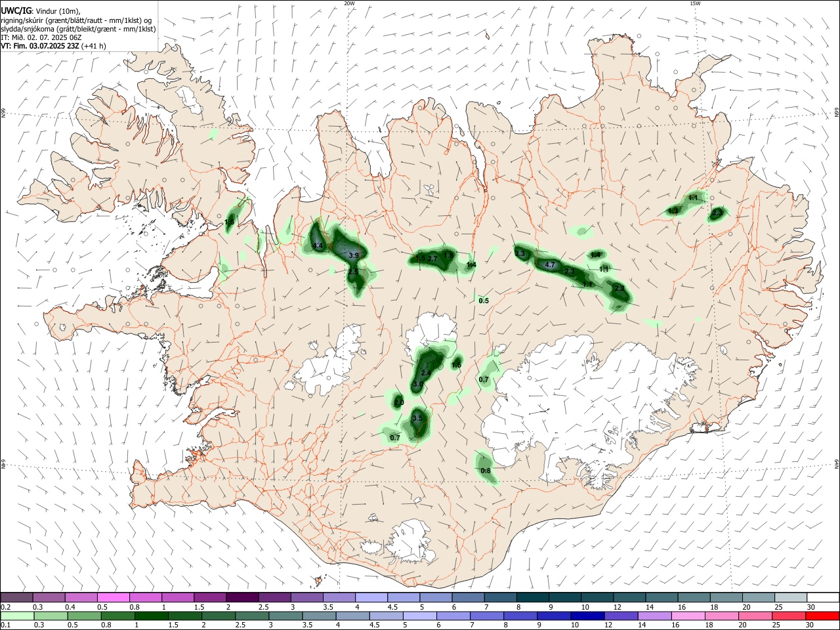Click the 4.7 rainfall value on the map
Viewport: 840px width, 630px height.
click(x=551, y=265)
